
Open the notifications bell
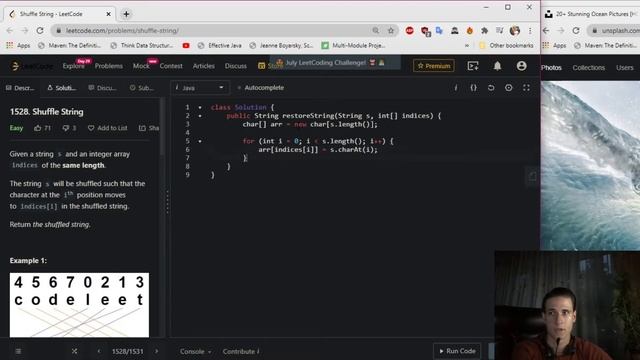point(497,66)
